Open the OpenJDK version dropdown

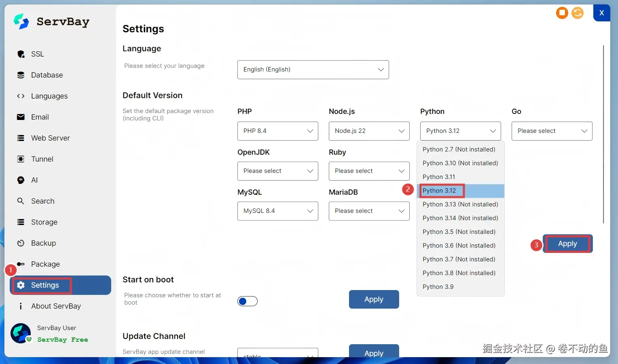pyautogui.click(x=278, y=171)
